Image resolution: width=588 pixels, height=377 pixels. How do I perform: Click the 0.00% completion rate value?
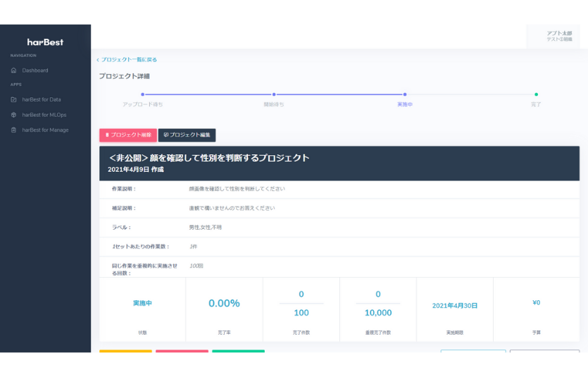(x=224, y=303)
